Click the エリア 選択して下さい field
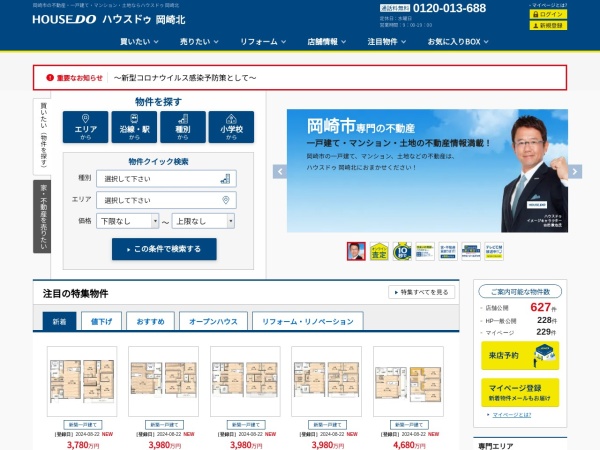 (x=166, y=200)
